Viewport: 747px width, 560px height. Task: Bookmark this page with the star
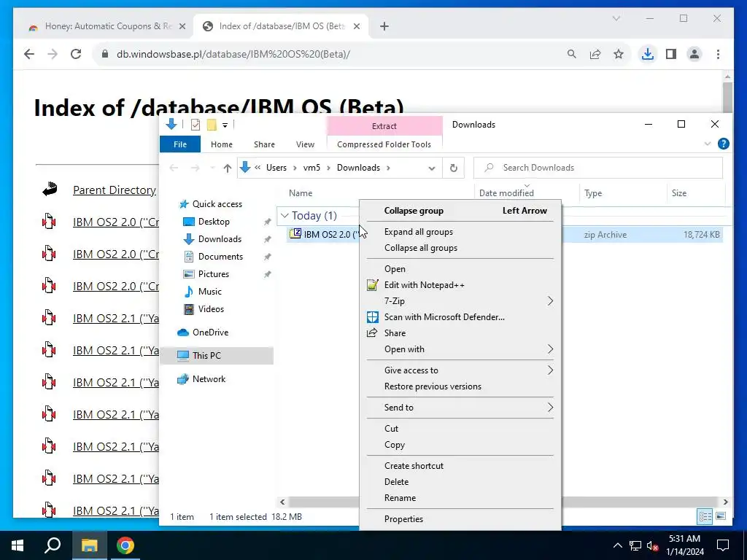click(x=619, y=54)
